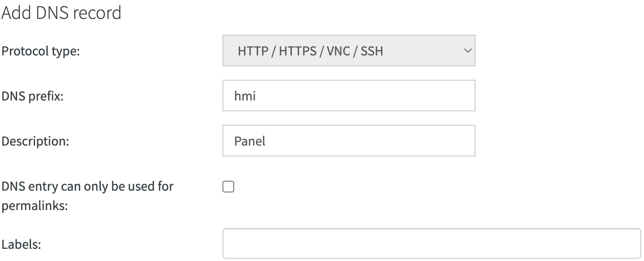This screenshot has height=261, width=644.
Task: Click into the DNS prefix field
Action: click(348, 95)
